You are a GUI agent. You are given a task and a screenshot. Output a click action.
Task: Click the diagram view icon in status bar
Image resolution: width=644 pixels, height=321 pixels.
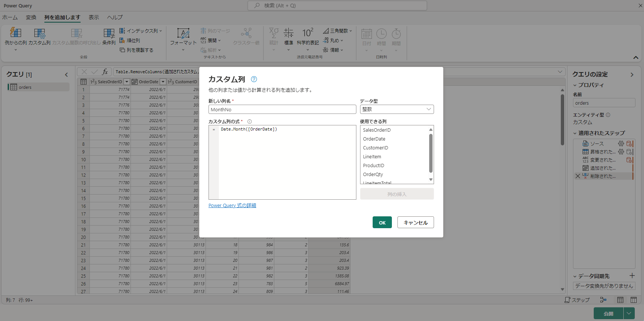click(x=603, y=300)
